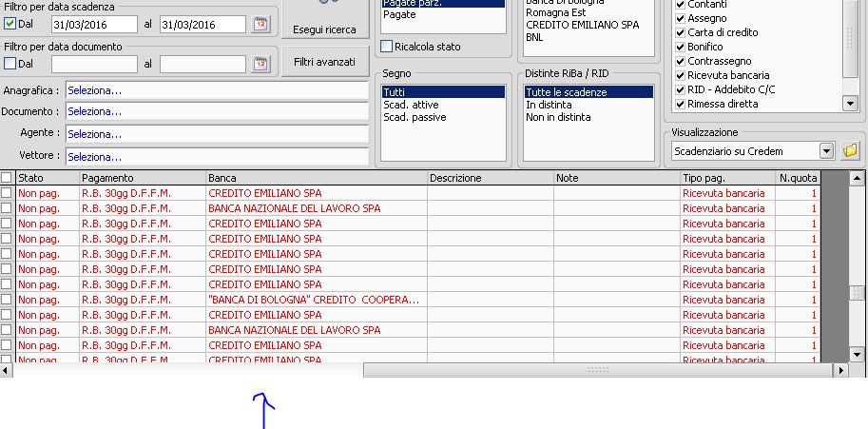
Task: Click the horizontal scrollbar thumb
Action: [598, 370]
